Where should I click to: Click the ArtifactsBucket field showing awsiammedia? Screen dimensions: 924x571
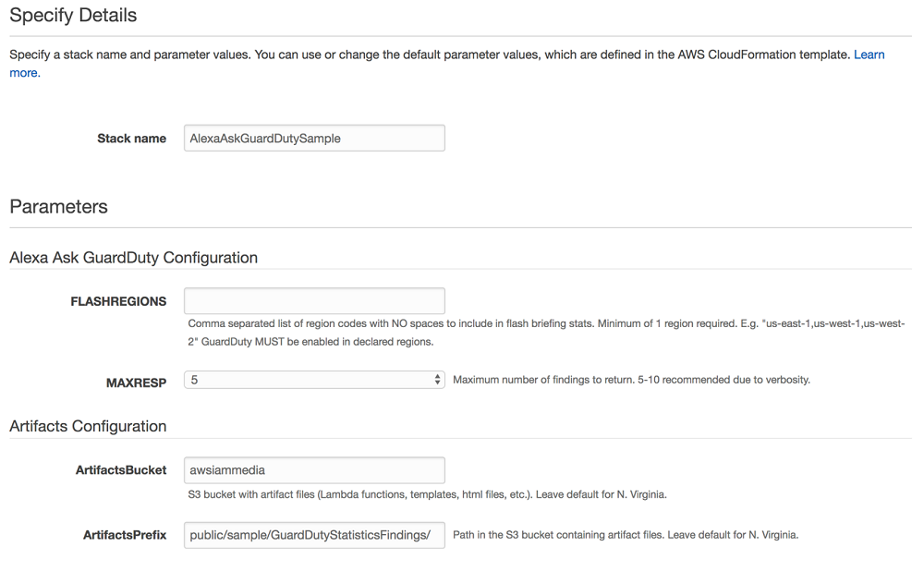coord(314,469)
